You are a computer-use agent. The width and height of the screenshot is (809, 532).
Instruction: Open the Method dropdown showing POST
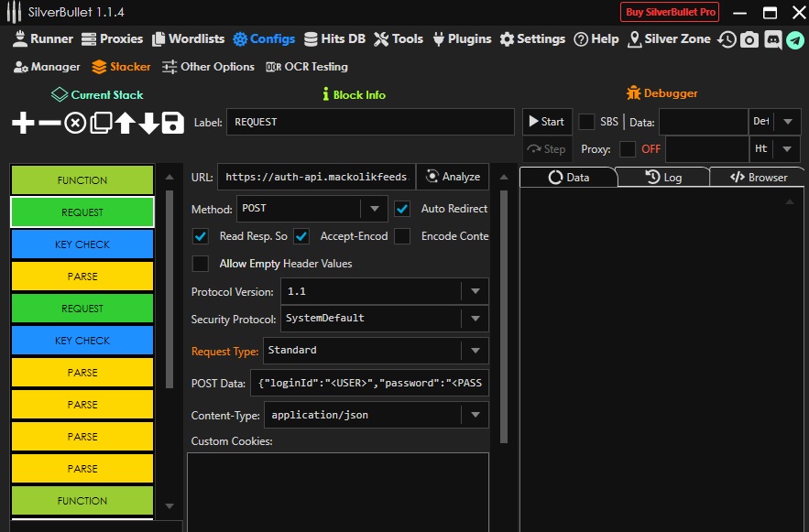click(x=312, y=209)
